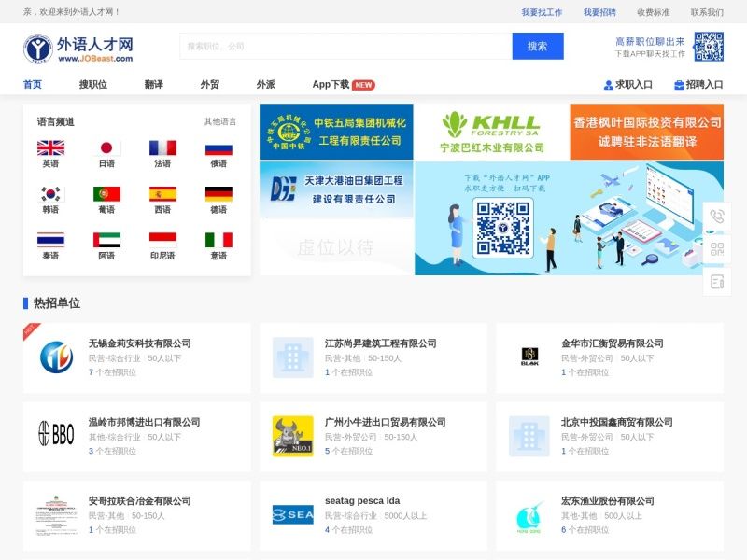Click the feedback form floating icon

pyautogui.click(x=717, y=282)
